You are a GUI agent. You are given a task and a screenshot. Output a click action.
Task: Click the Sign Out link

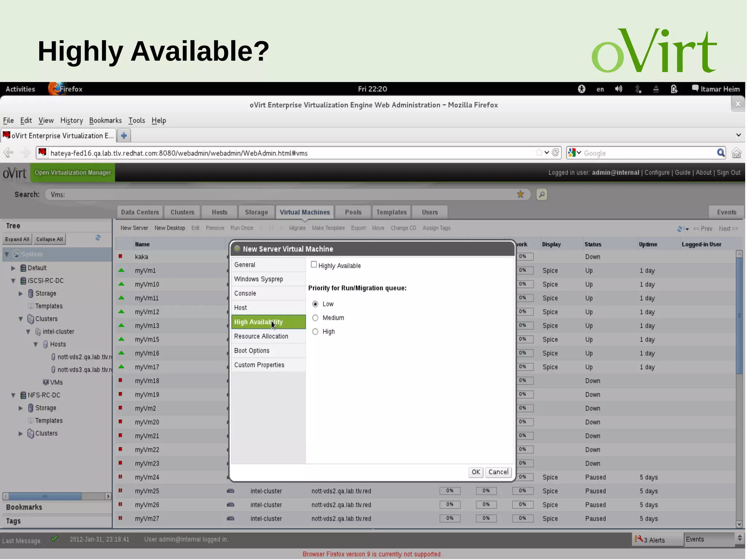coord(728,173)
